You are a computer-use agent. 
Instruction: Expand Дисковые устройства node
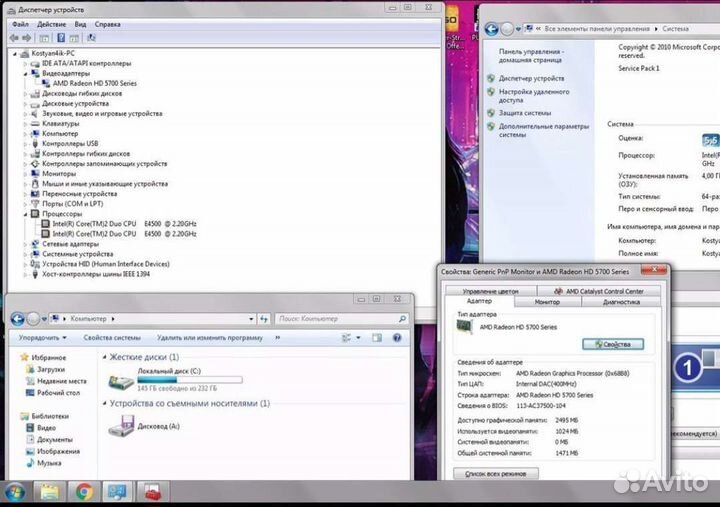(25, 104)
